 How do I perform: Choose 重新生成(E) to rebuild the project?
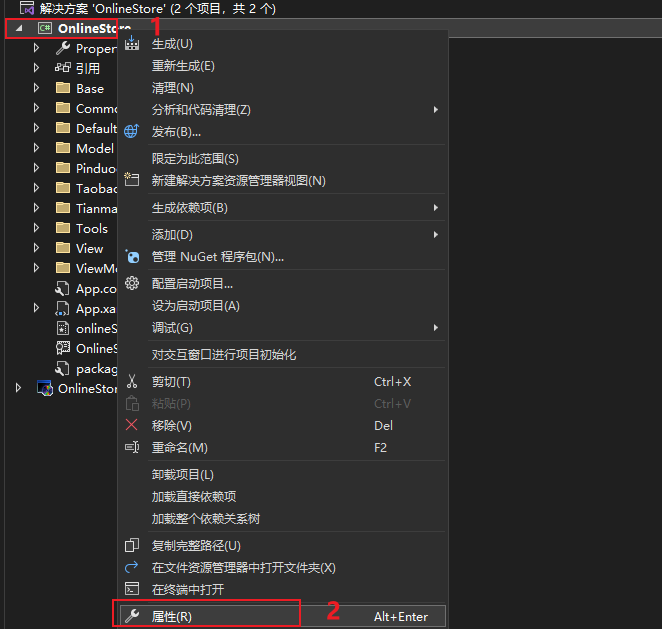(x=183, y=66)
